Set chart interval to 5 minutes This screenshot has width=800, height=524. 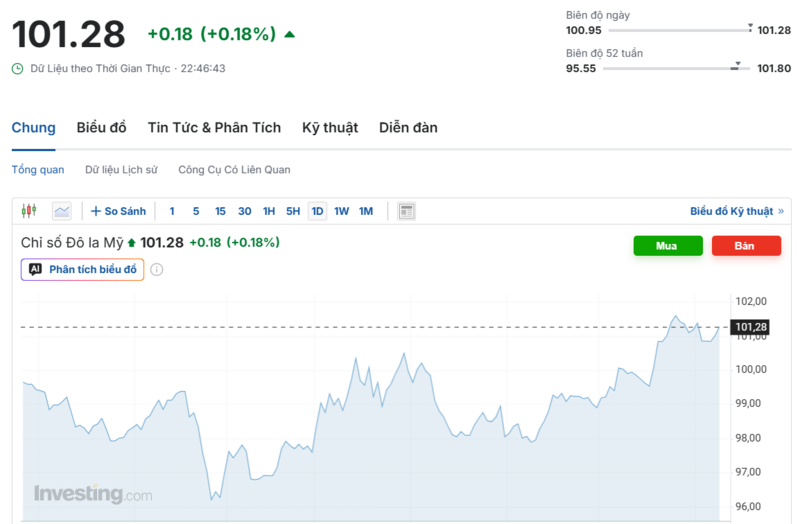click(x=196, y=211)
